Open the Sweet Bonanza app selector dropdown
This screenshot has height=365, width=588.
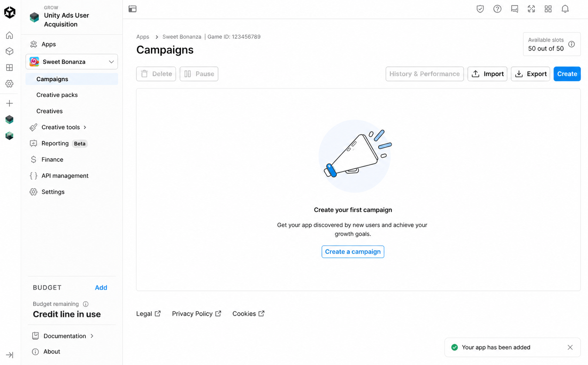pos(72,62)
